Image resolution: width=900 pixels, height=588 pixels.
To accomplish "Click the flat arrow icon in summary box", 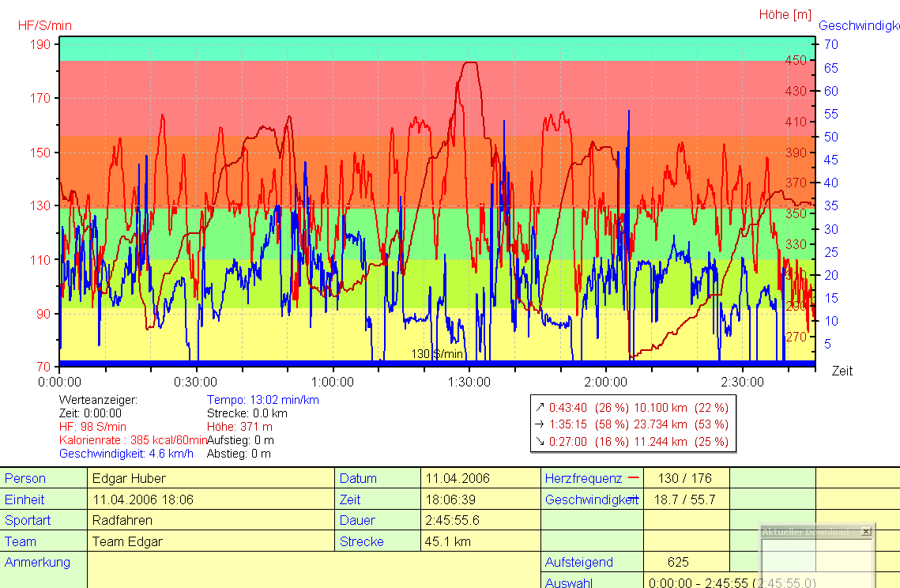I will click(x=540, y=425).
